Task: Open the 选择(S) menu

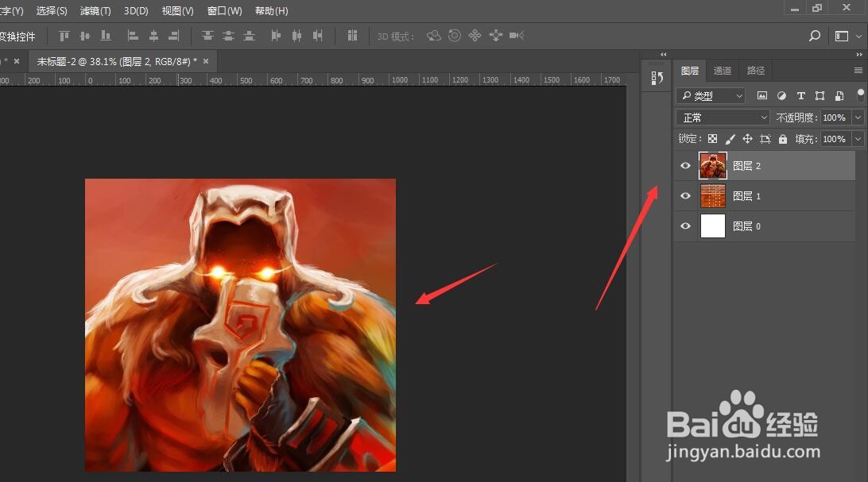Action: tap(52, 11)
